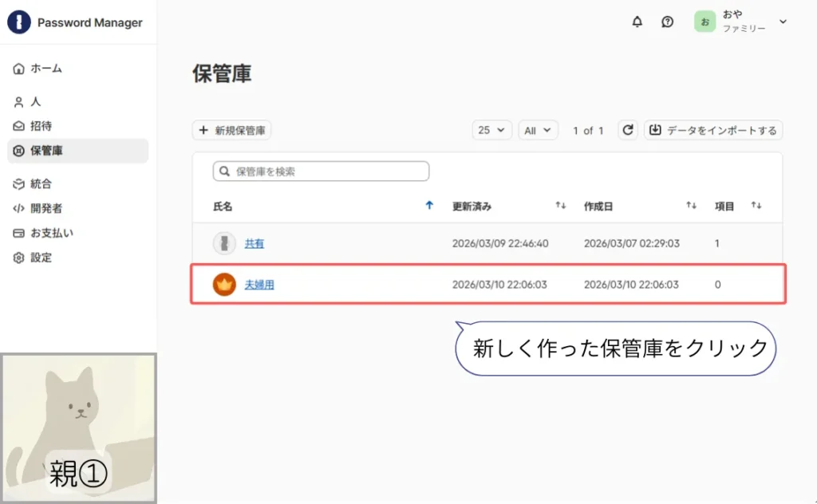Open the items-per-page dropdown showing 25
The image size is (817, 504).
coord(491,130)
